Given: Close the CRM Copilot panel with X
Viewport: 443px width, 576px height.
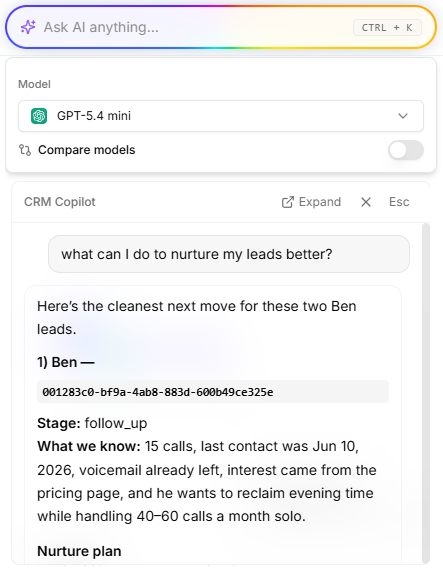Looking at the screenshot, I should coord(366,202).
